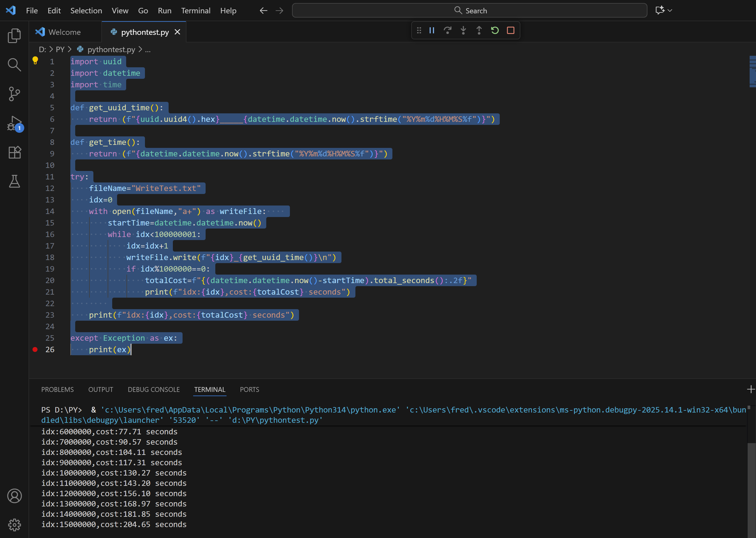The height and width of the screenshot is (538, 756).
Task: Open the Copilot chat dropdown arrow
Action: (670, 11)
